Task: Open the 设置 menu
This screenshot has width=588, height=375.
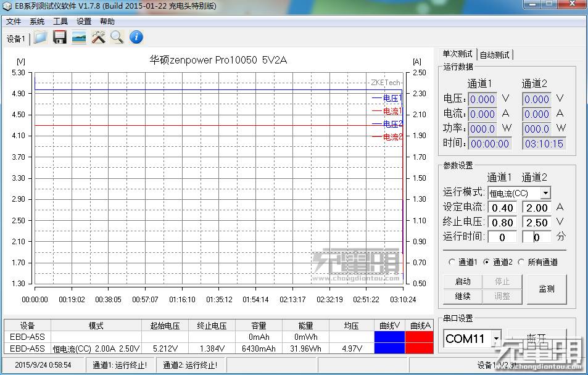Action: coord(84,22)
